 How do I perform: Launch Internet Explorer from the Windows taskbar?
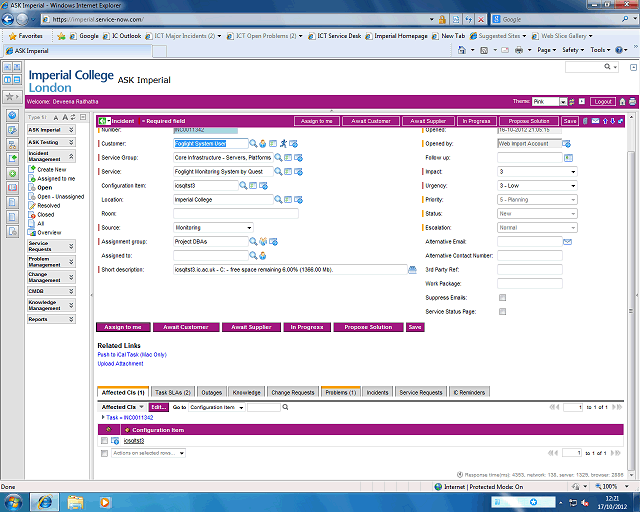click(x=46, y=500)
